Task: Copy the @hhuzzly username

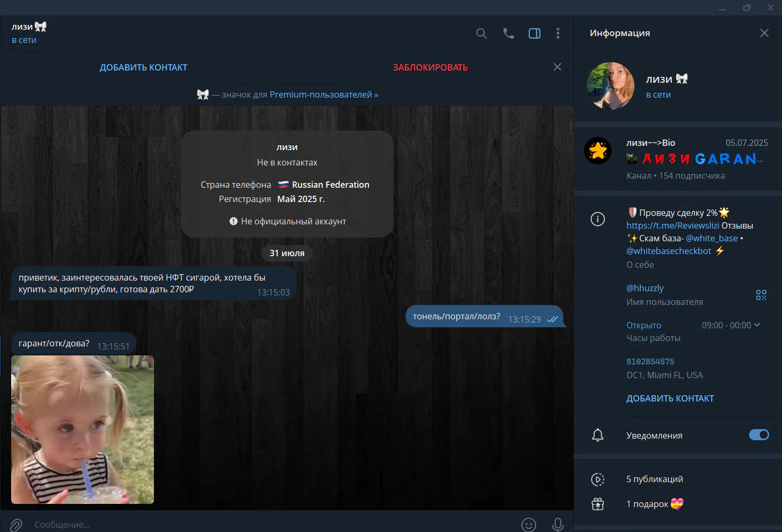Action: point(645,288)
